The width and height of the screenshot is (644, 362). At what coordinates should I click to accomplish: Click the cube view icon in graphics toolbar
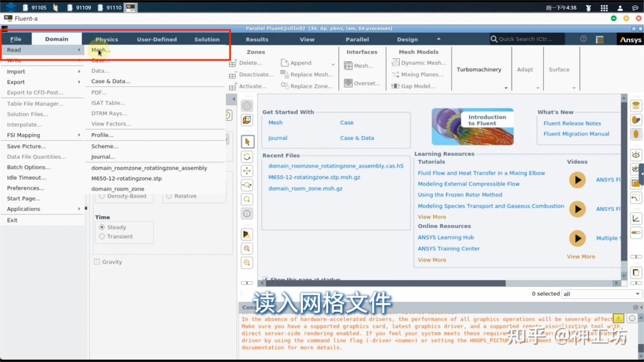point(247,120)
